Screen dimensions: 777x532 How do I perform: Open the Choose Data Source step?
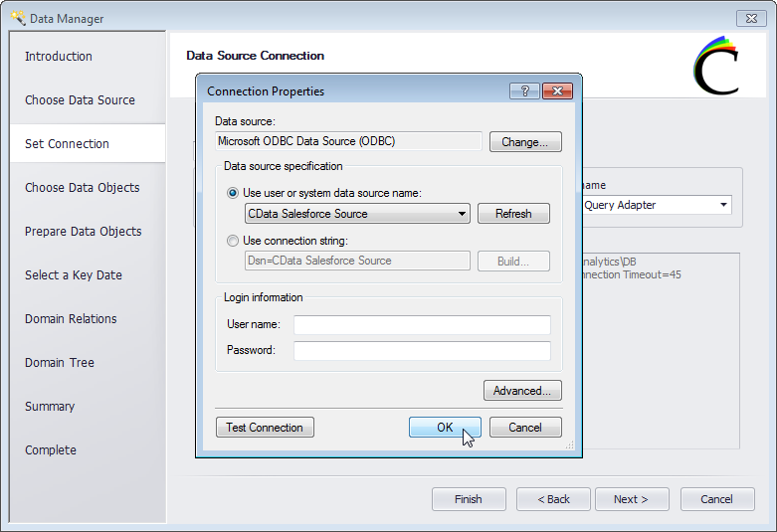click(x=80, y=100)
